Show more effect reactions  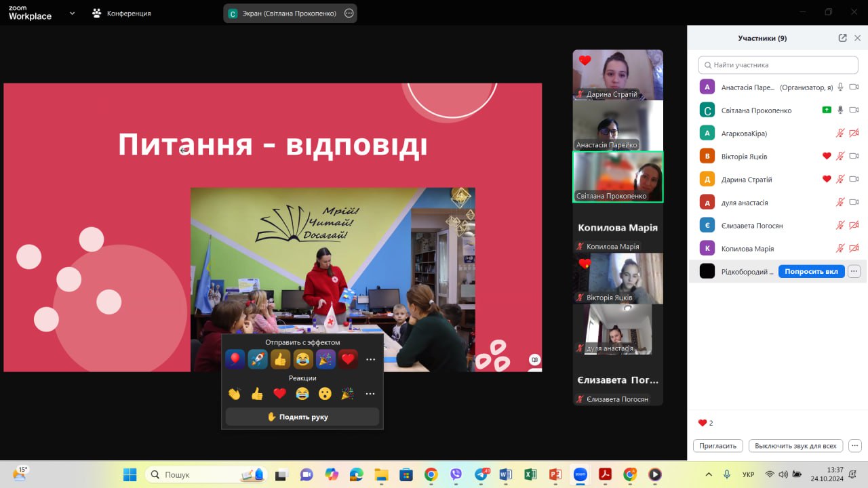370,359
